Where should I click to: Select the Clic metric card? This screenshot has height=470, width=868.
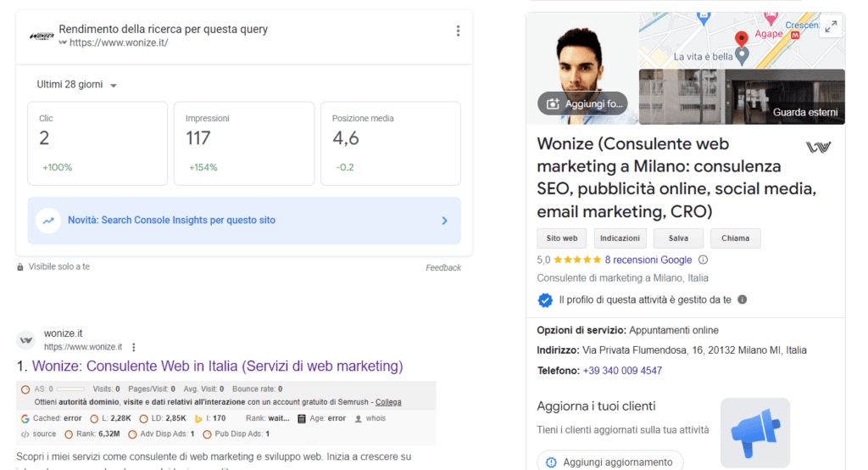[x=97, y=143]
